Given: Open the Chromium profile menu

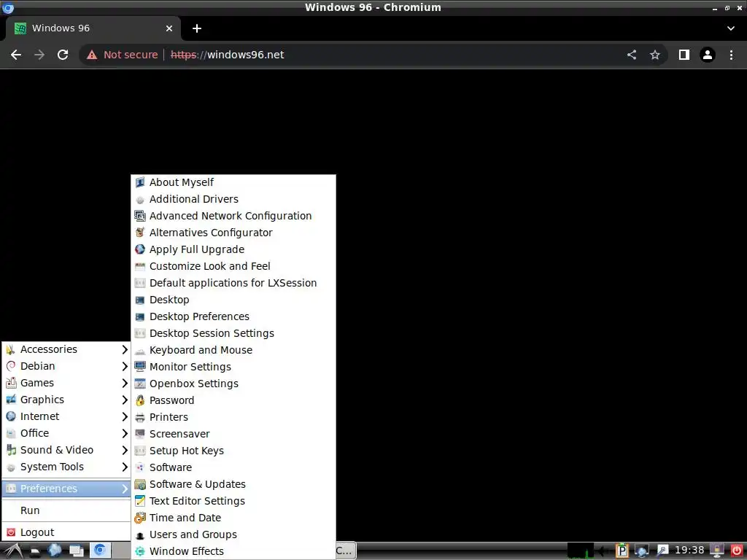Looking at the screenshot, I should point(708,55).
